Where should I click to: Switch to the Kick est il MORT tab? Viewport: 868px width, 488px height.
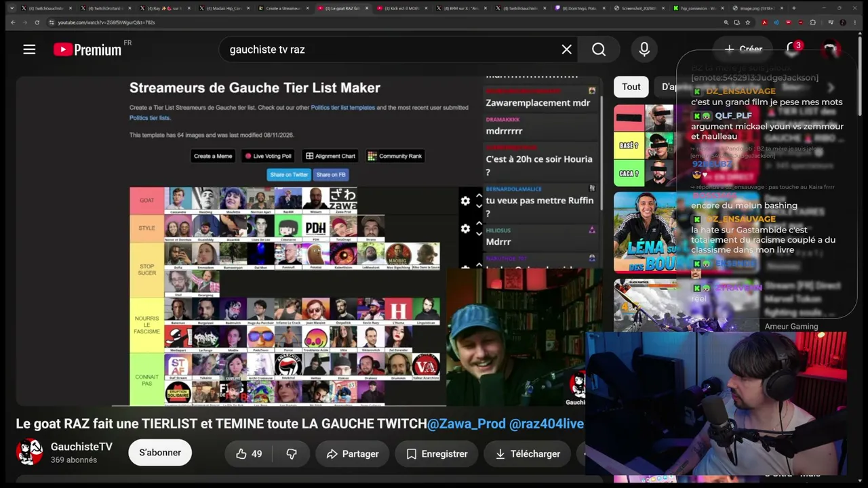pos(401,8)
